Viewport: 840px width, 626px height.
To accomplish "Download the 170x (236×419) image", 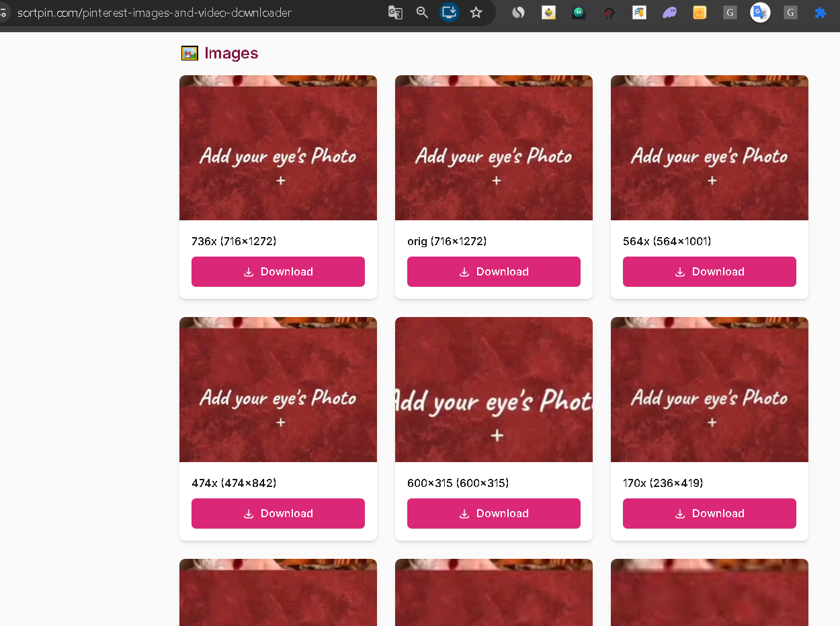I will 710,513.
